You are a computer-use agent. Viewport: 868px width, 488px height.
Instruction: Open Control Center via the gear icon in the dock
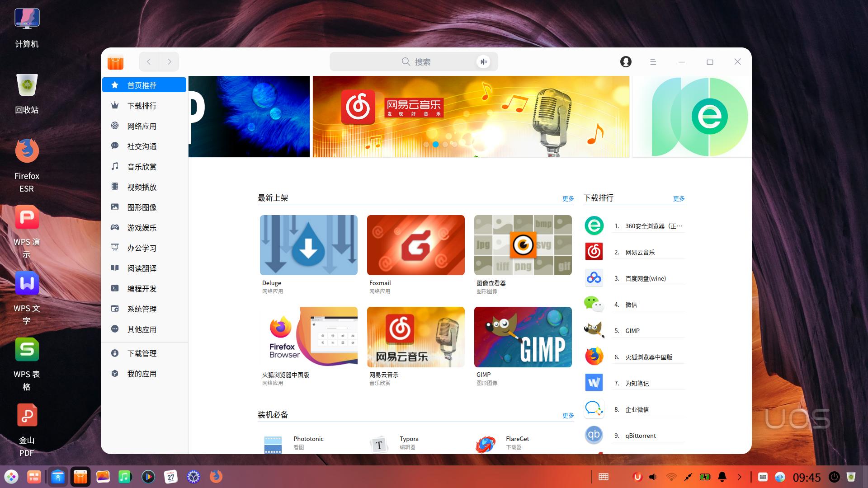[193, 477]
